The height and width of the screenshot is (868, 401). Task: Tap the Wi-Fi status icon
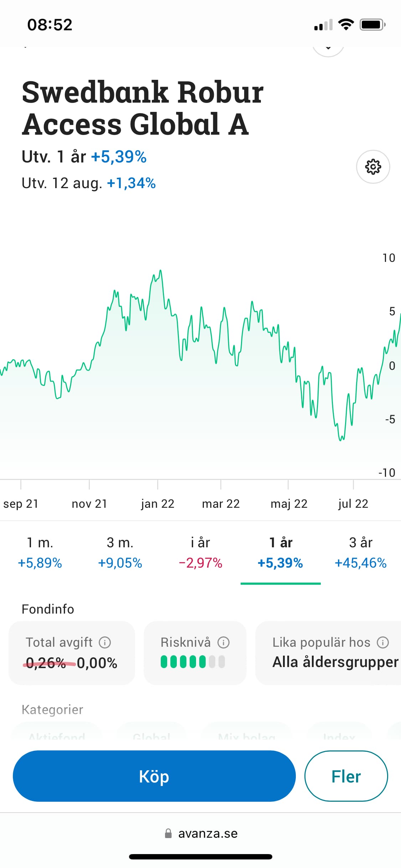pyautogui.click(x=345, y=25)
